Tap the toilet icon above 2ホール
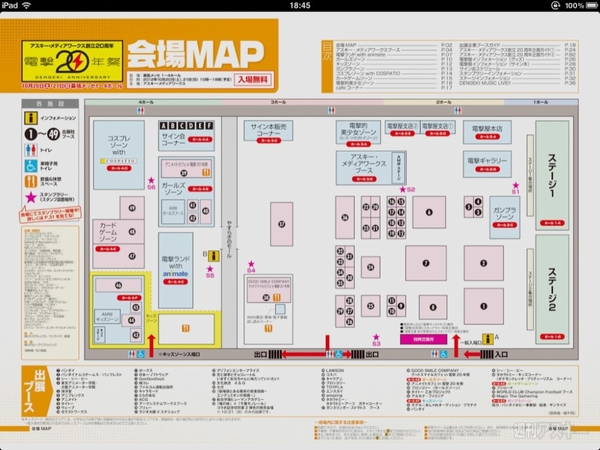 tap(458, 111)
